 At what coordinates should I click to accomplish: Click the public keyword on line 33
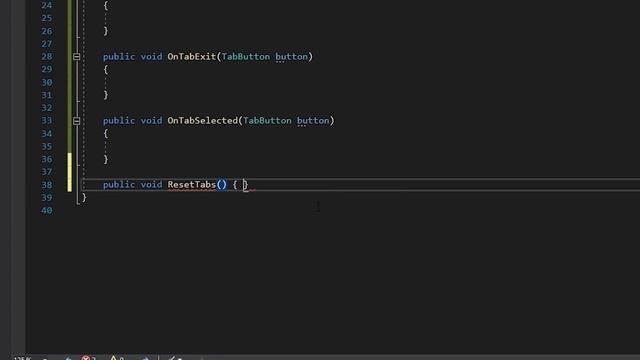coord(119,120)
